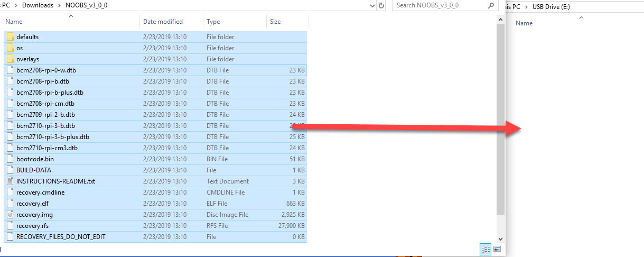Click the bootcode.bin file icon
Viewport: 644px width, 257px height.
(10, 159)
